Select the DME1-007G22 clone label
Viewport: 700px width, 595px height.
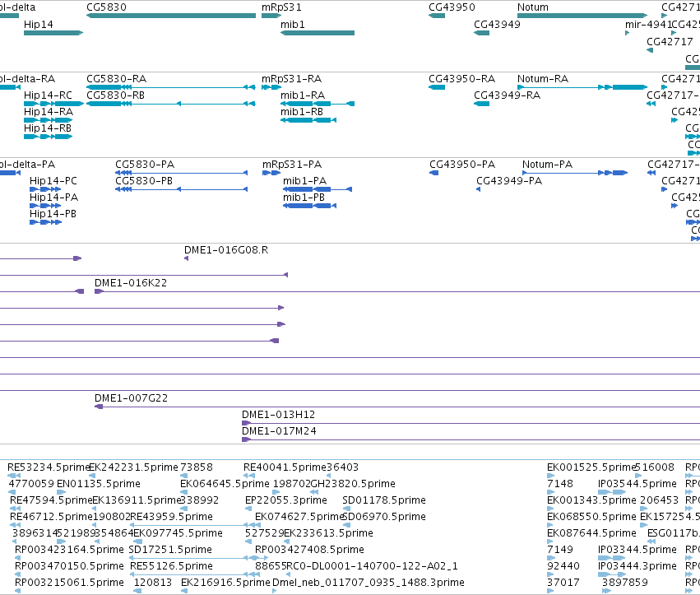pos(132,398)
